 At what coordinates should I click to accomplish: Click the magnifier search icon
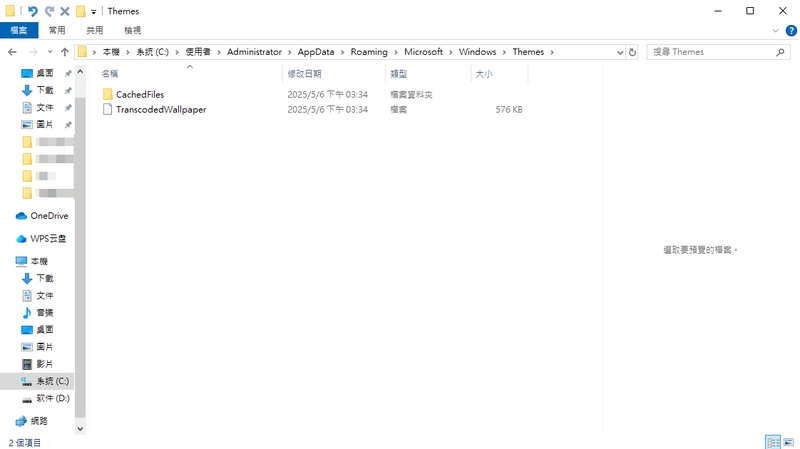(x=780, y=52)
